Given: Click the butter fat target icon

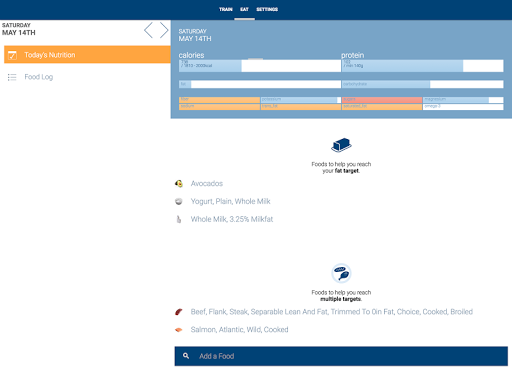Looking at the screenshot, I should click(341, 145).
